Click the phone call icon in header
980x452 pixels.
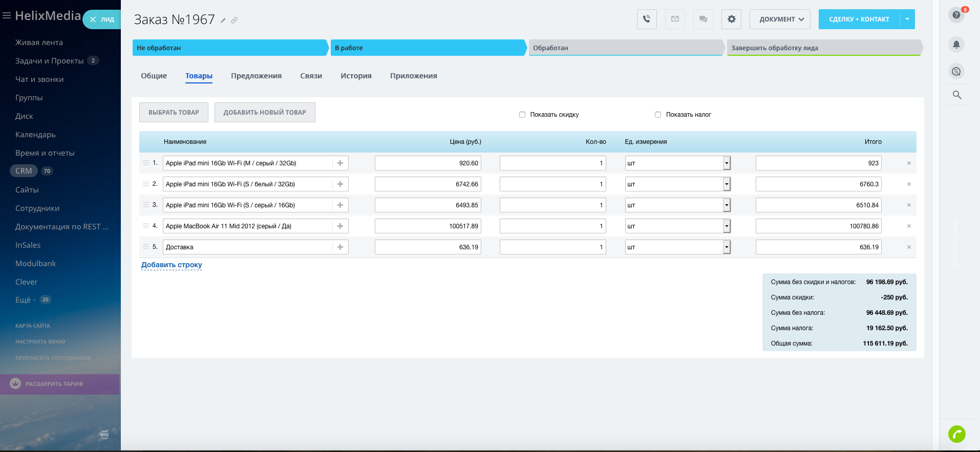point(647,19)
